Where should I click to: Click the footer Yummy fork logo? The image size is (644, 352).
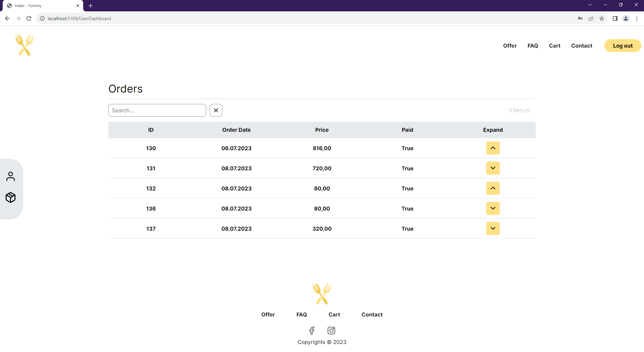[x=322, y=294]
